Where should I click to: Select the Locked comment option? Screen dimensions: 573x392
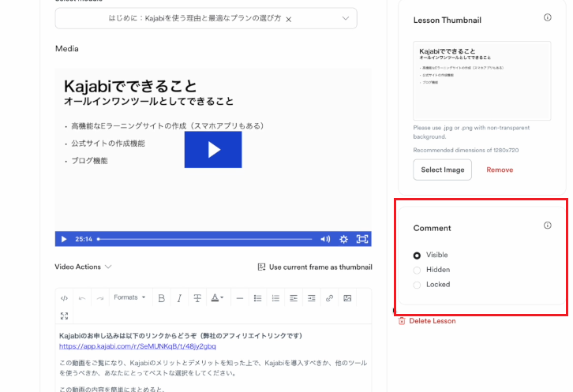pyautogui.click(x=417, y=285)
